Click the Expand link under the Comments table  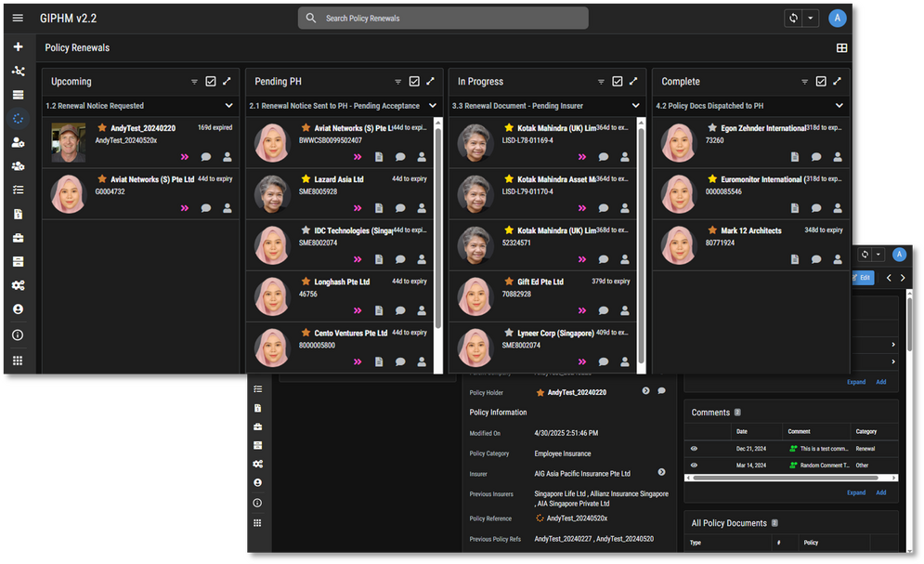click(x=855, y=492)
